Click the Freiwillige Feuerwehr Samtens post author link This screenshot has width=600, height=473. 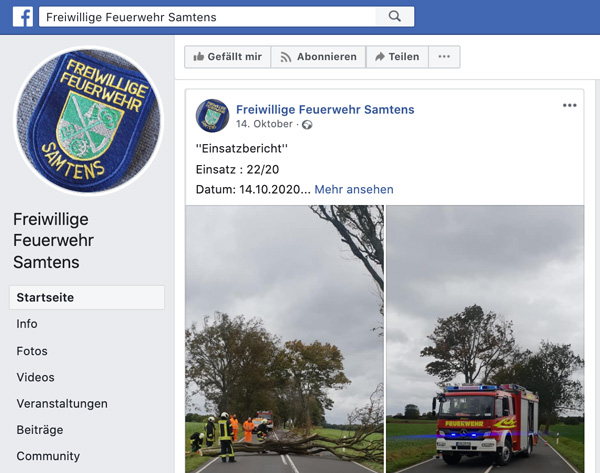coord(325,109)
